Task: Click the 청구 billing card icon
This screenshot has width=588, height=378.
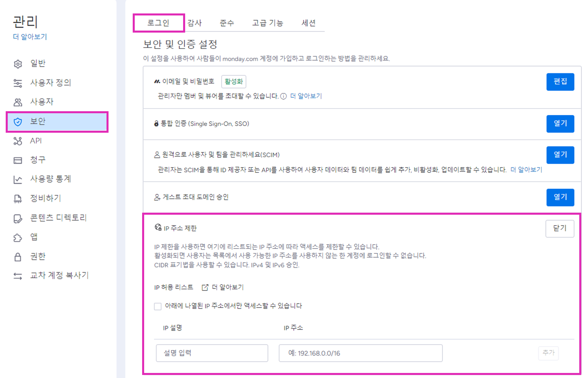Action: click(x=18, y=160)
